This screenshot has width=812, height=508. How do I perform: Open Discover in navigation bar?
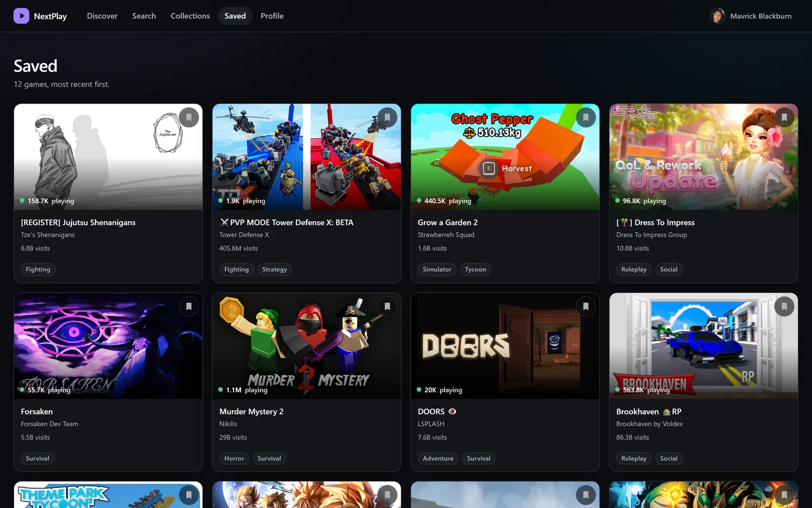[x=102, y=16]
